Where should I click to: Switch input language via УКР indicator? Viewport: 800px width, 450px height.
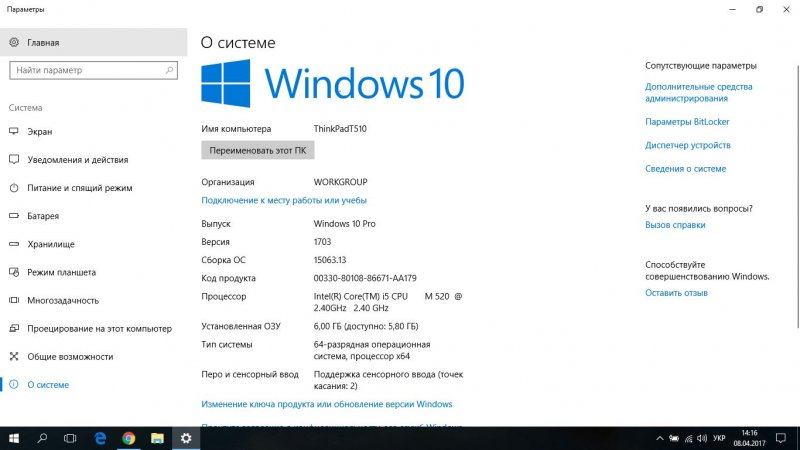pyautogui.click(x=718, y=438)
